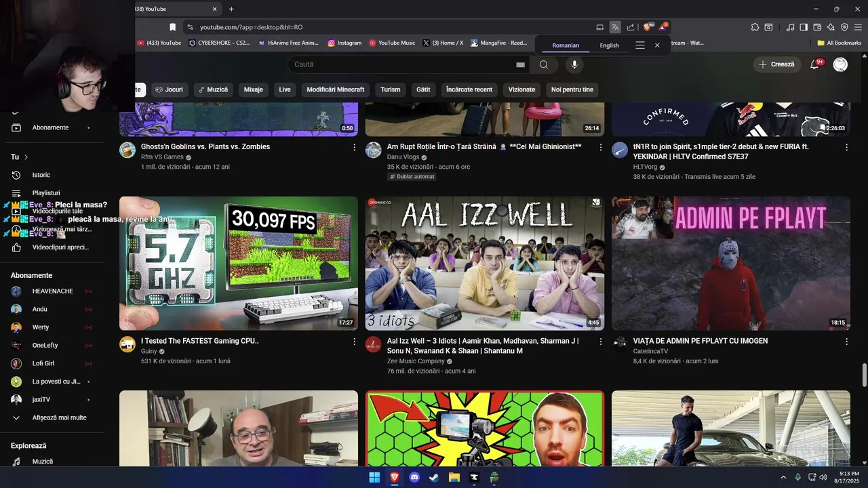
Task: Toggle the browser sidebar panel icon
Action: coord(804,27)
